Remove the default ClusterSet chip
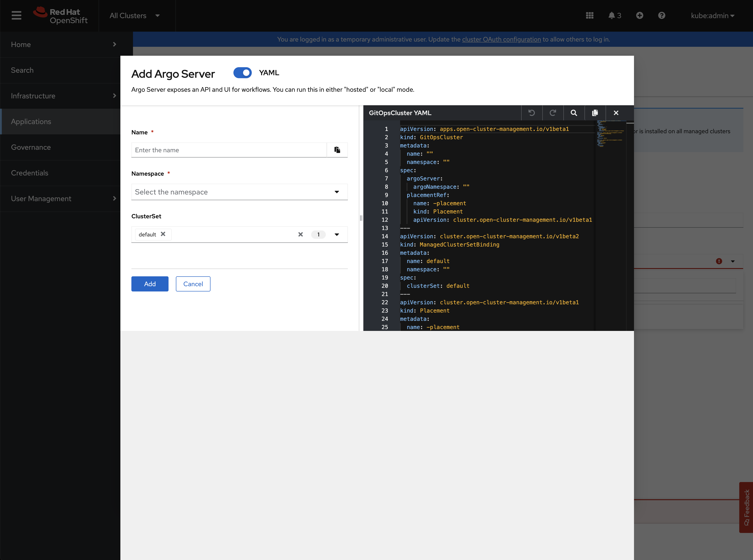Image resolution: width=753 pixels, height=560 pixels. click(x=163, y=234)
